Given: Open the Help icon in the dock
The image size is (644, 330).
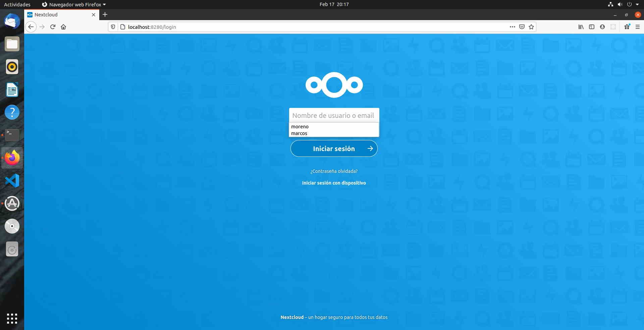Looking at the screenshot, I should (x=12, y=112).
